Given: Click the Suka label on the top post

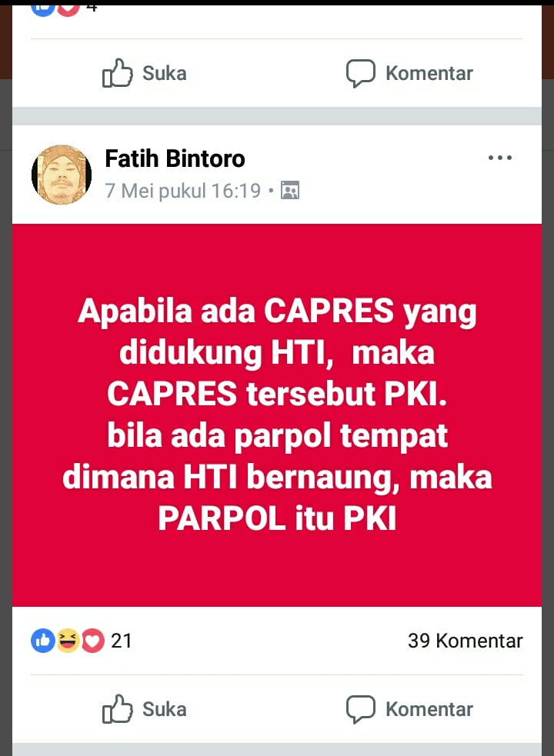Looking at the screenshot, I should click(x=164, y=73).
